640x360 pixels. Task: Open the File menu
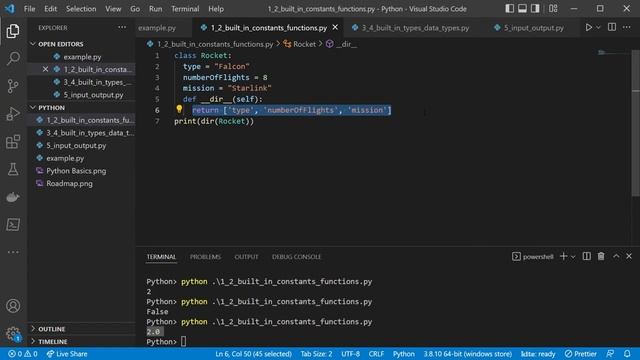click(29, 9)
